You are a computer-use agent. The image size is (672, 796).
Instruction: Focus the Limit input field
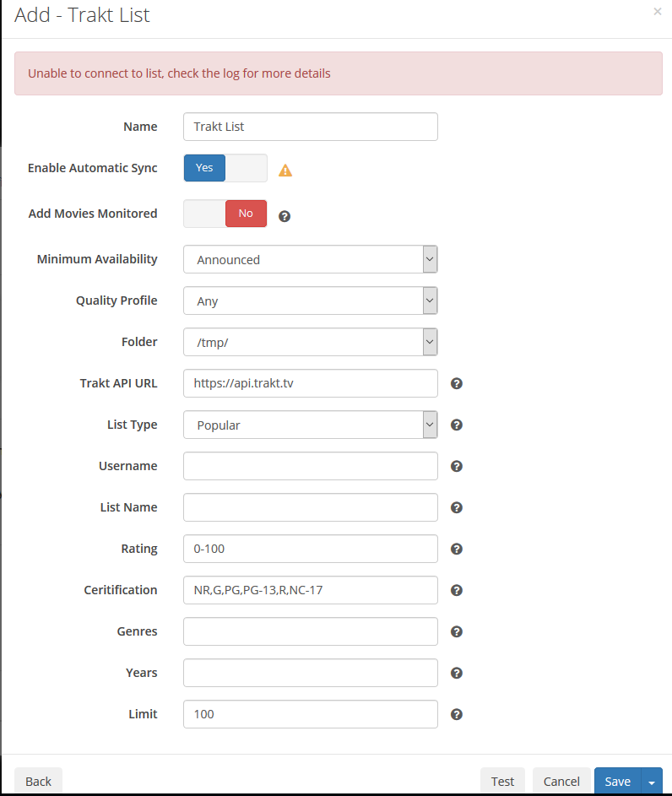311,714
